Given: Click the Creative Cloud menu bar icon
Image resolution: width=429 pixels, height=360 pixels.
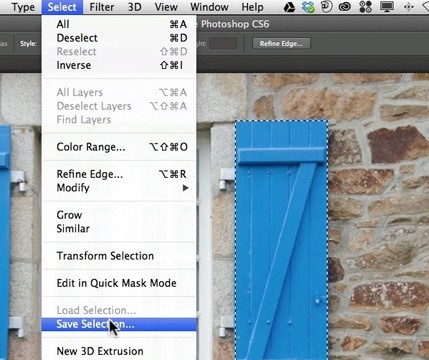Looking at the screenshot, I should [344, 7].
